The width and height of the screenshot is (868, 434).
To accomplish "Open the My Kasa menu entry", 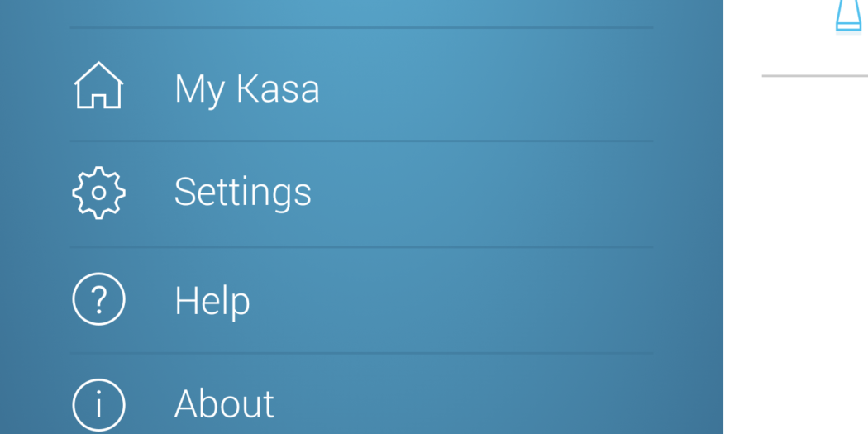I will point(246,88).
